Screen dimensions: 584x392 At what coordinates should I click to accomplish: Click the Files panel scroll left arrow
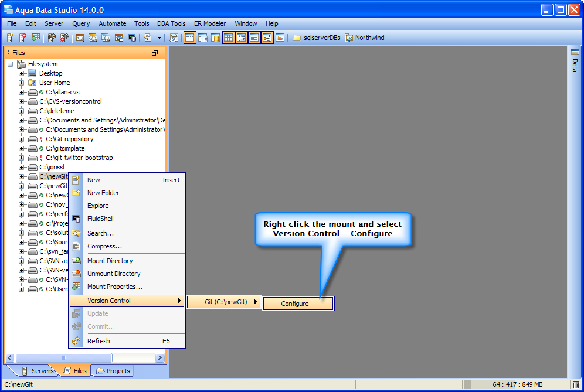coord(10,358)
